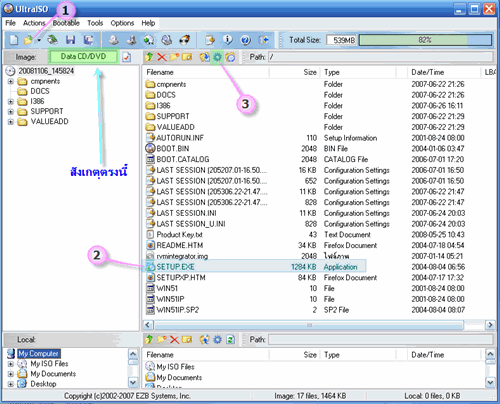The width and height of the screenshot is (500, 404).
Task: Click the Add to image icon in Local toolbar
Action: (x=204, y=340)
